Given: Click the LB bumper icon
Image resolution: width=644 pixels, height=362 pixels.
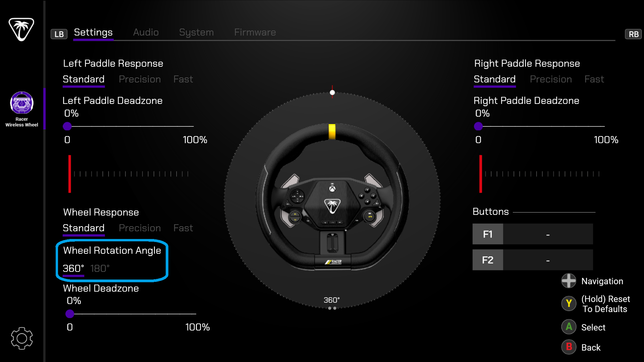Looking at the screenshot, I should point(59,34).
